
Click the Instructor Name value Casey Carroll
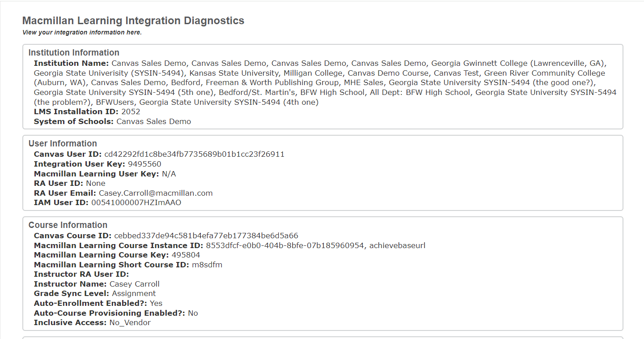134,284
